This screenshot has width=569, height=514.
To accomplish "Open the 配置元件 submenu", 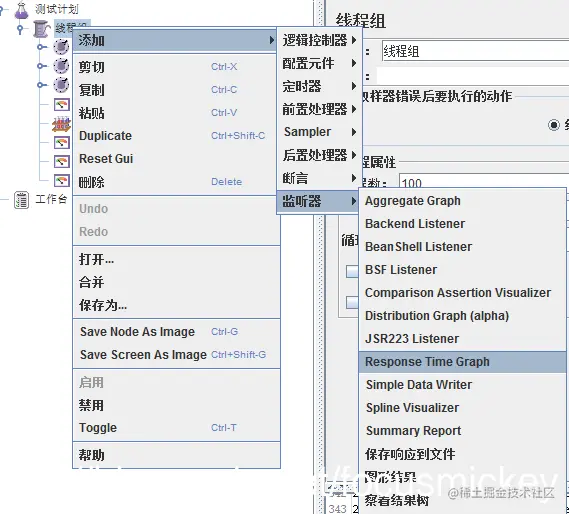I will point(319,63).
